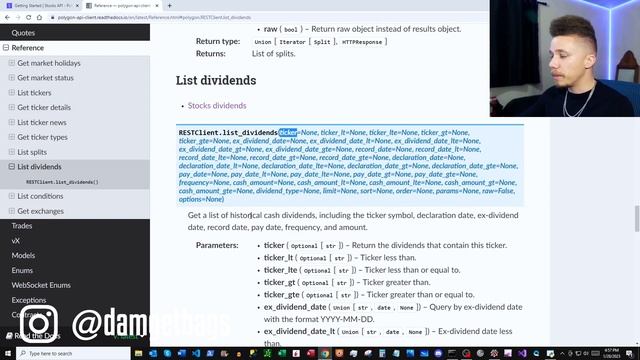This screenshot has height=360, width=640.
Task: Click the List dividends heading
Action: pos(216,80)
